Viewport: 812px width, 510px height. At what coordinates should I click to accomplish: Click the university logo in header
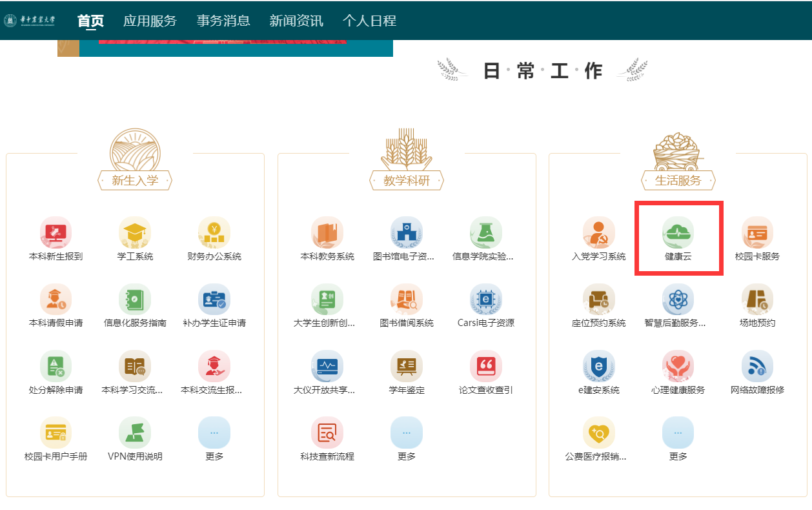pyautogui.click(x=30, y=21)
